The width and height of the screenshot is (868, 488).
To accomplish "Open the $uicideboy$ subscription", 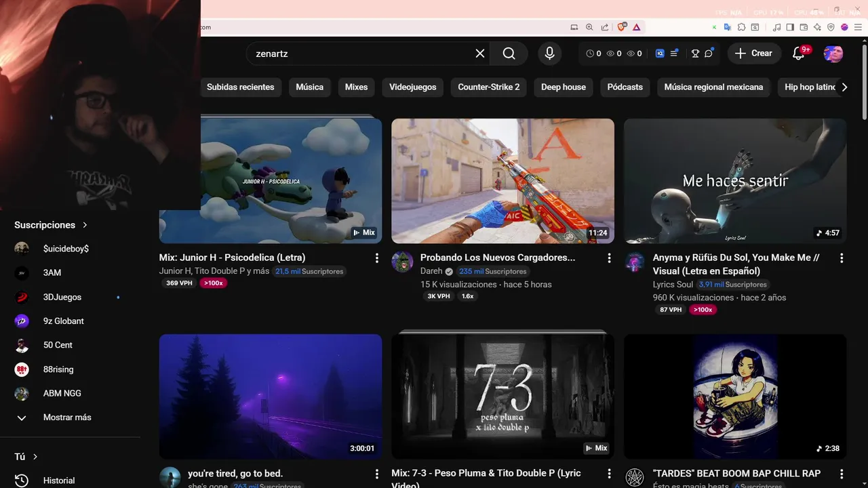I will (71, 249).
